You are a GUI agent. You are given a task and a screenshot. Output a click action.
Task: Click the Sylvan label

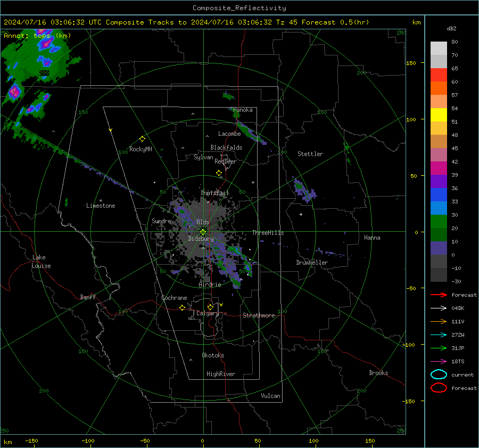pos(203,157)
